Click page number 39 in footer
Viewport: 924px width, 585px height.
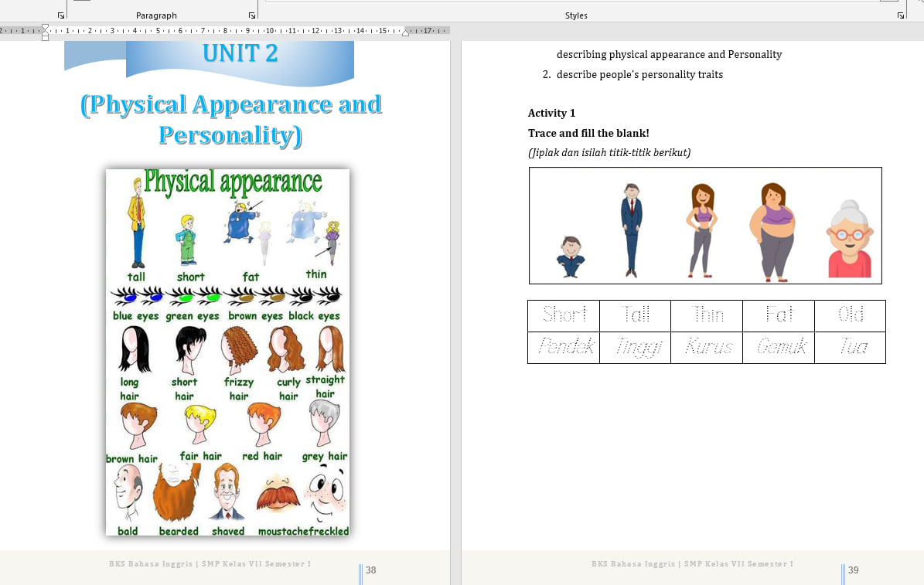pyautogui.click(x=854, y=570)
